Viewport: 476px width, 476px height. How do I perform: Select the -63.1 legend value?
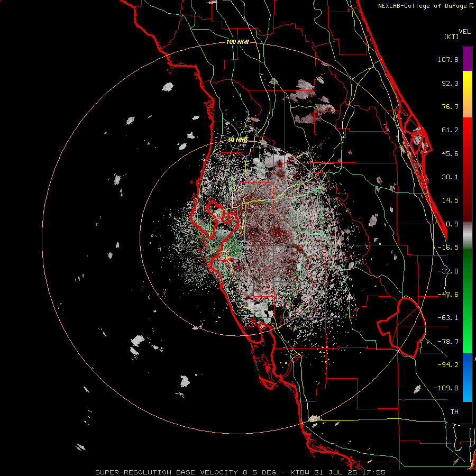(x=448, y=318)
